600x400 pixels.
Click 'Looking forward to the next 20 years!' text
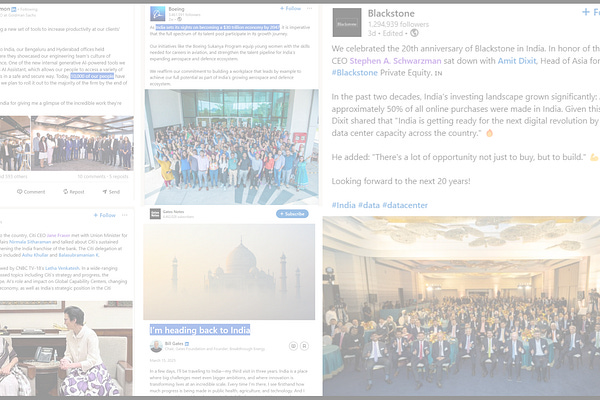[401, 181]
